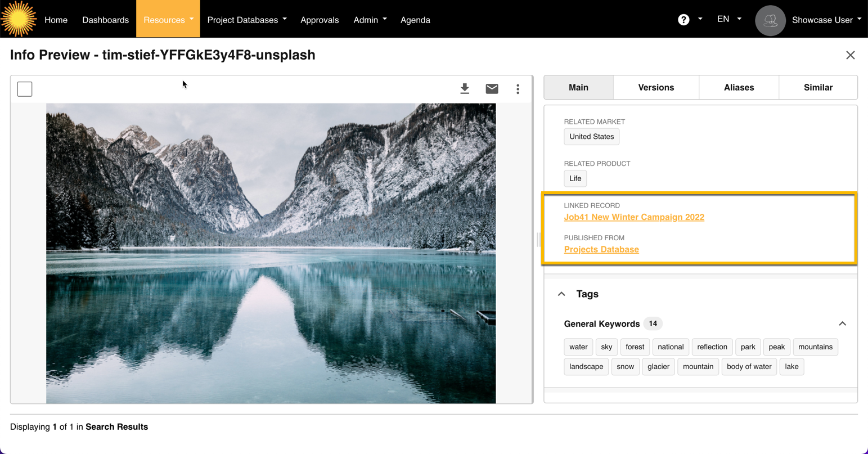Close the Info Preview panel

(x=850, y=55)
